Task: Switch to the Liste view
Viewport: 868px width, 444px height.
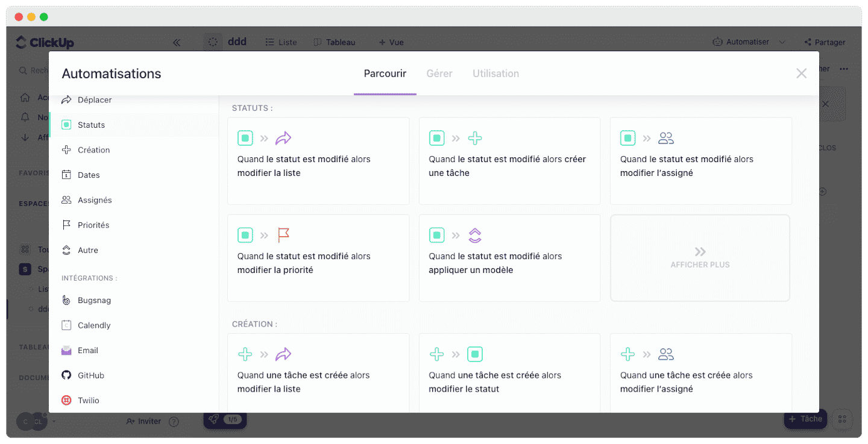Action: click(x=281, y=42)
